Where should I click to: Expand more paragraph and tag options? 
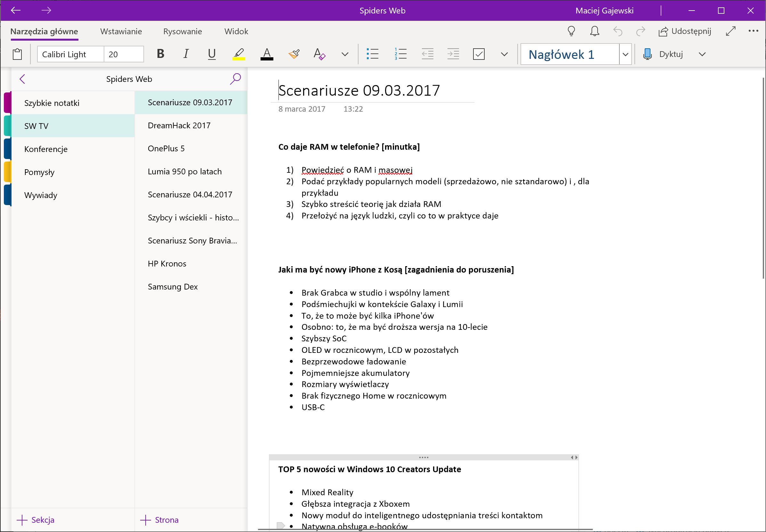tap(504, 54)
